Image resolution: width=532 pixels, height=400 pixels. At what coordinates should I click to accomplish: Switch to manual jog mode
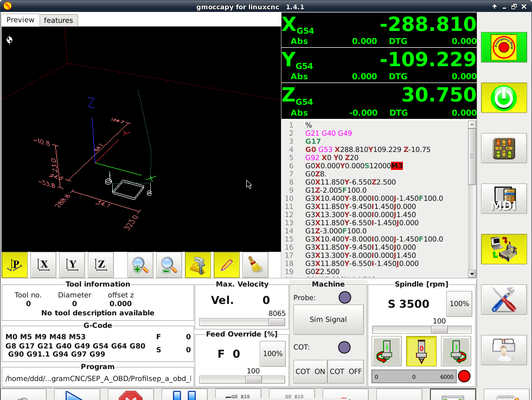504,148
